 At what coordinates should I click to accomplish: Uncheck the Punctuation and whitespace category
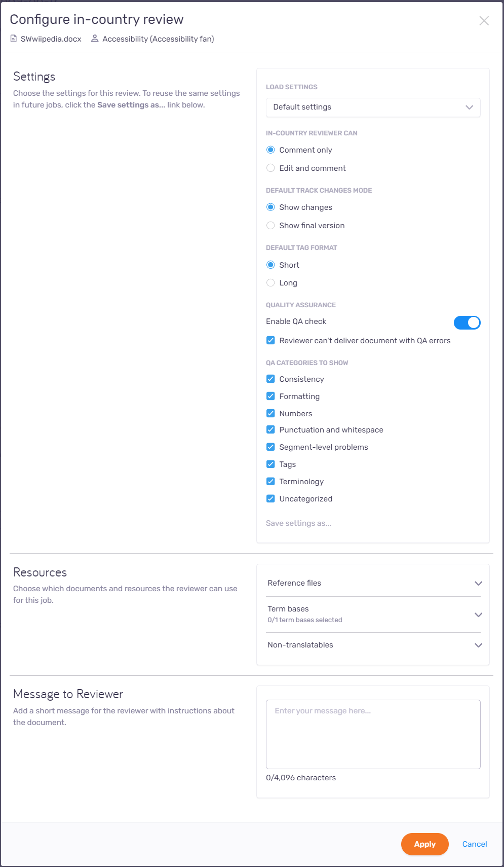270,430
